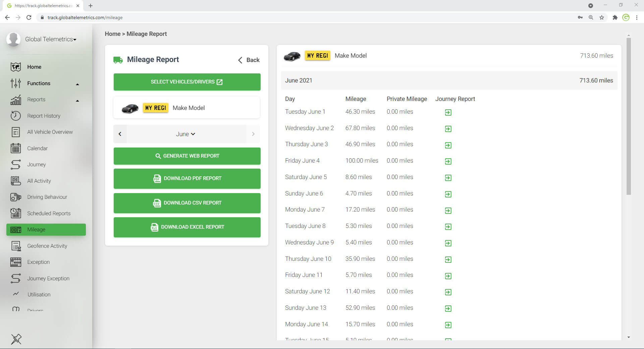
Task: Open journey report for Friday June 4
Action: pyautogui.click(x=448, y=161)
